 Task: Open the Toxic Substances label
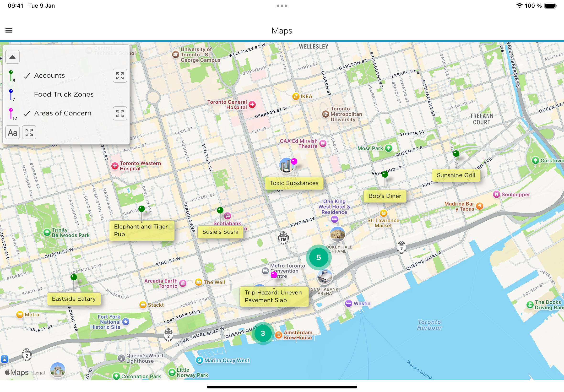(x=294, y=183)
